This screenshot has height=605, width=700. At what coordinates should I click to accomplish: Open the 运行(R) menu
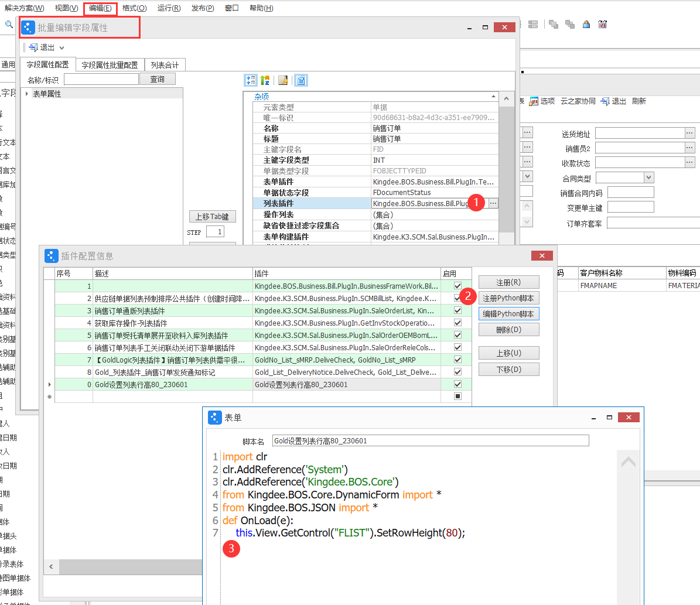(x=169, y=8)
